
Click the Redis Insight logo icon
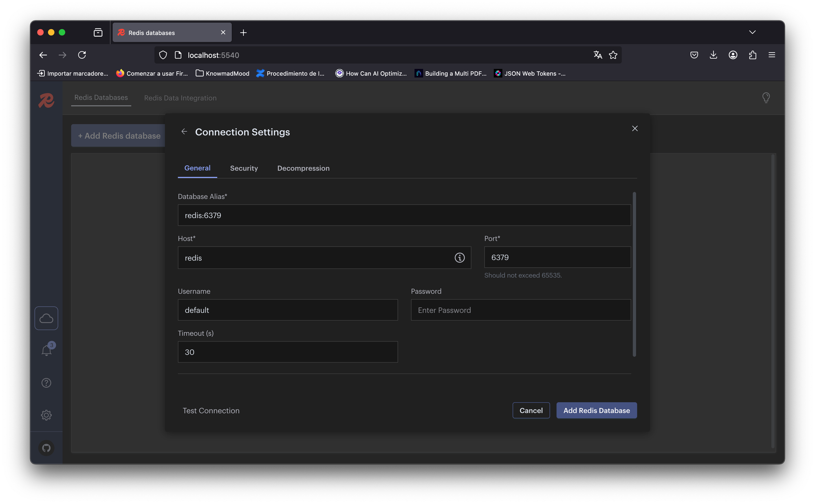(x=46, y=100)
